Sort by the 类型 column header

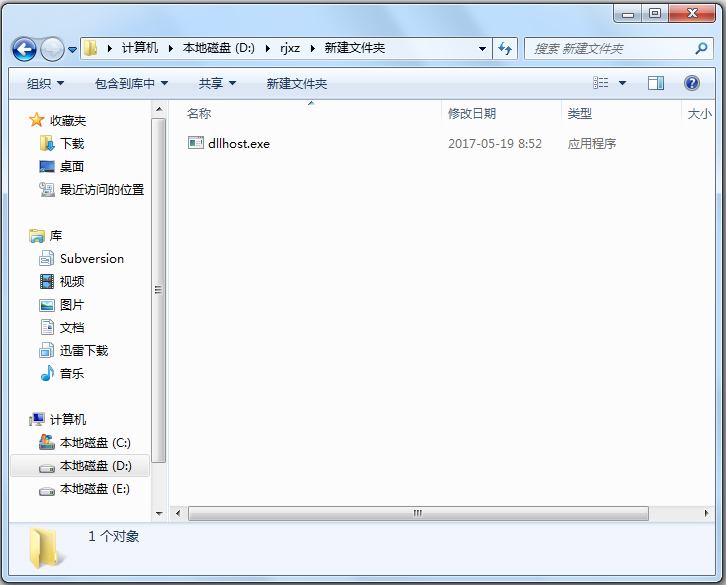point(580,113)
